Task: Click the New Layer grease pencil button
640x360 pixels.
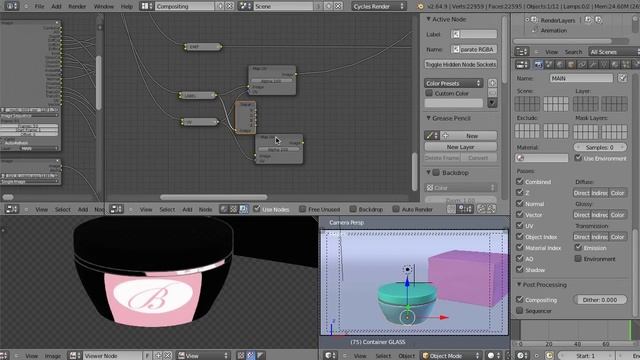Action: tap(460, 147)
